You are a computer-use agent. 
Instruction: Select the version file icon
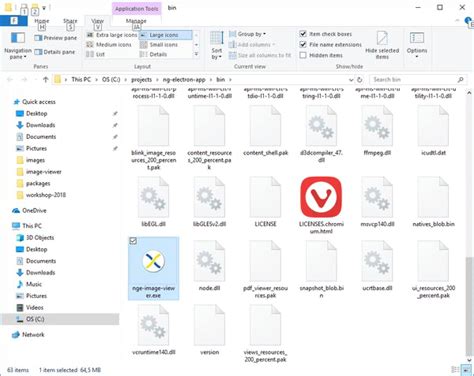(209, 325)
